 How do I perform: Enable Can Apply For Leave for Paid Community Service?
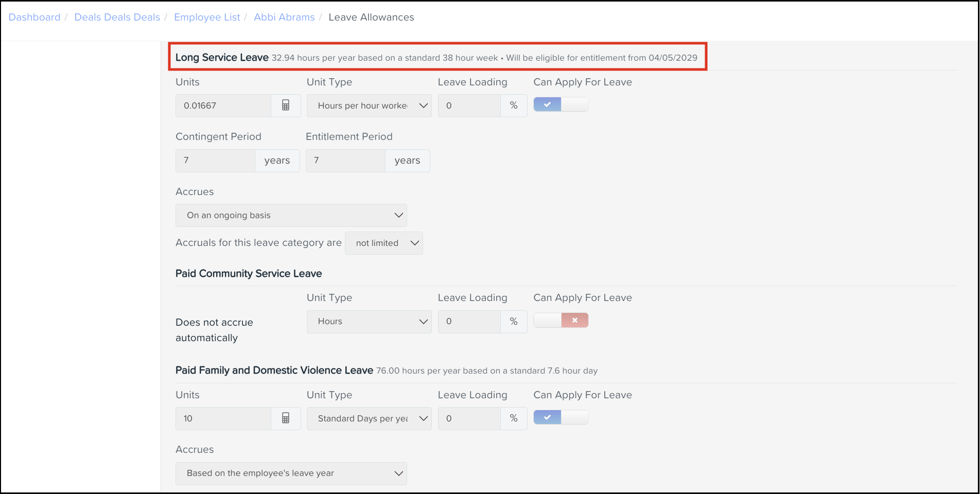(x=561, y=320)
